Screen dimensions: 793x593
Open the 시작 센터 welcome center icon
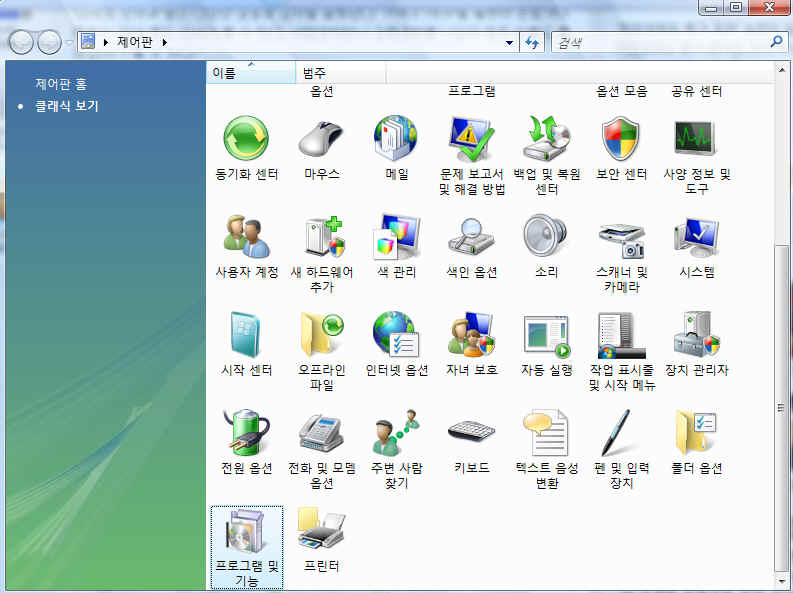click(247, 335)
